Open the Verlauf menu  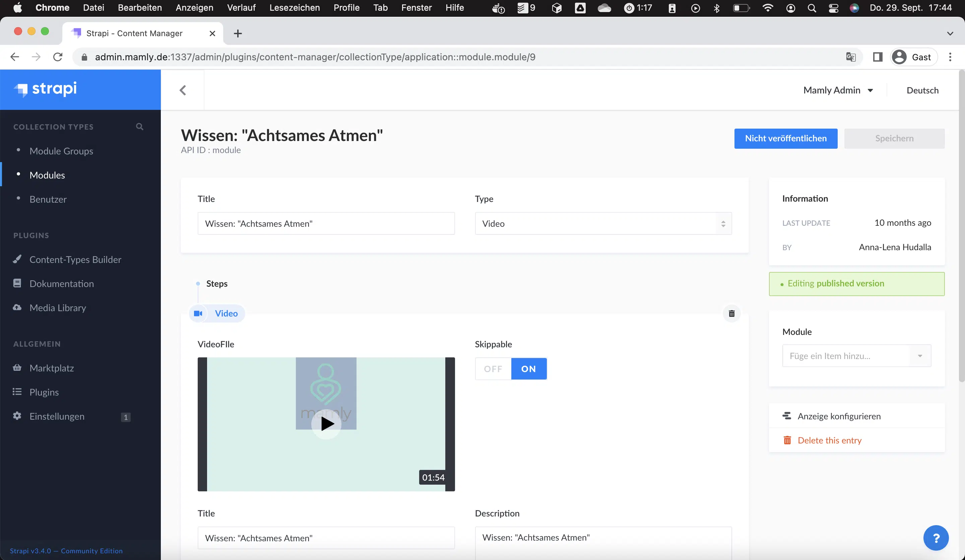click(x=241, y=8)
